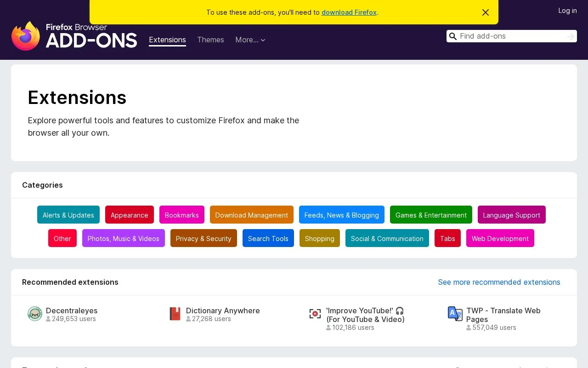Screen dimensions: 588x368
Task: Click the Firefox logo icon
Action: [x=26, y=36]
